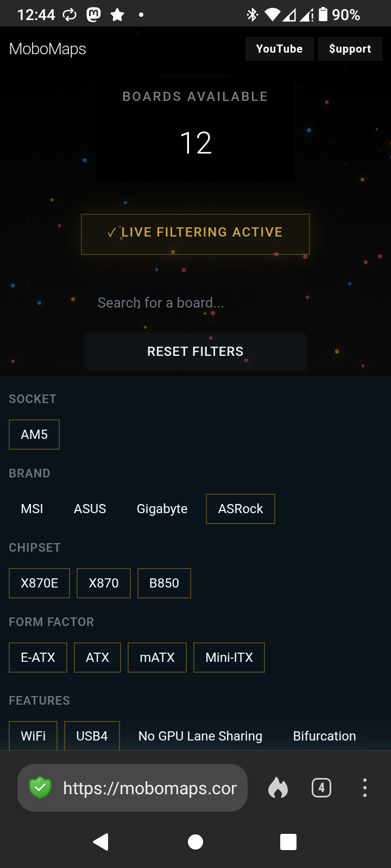Toggle the Mini-ITX form factor filter
Viewport: 391px width, 868px height.
tap(229, 658)
